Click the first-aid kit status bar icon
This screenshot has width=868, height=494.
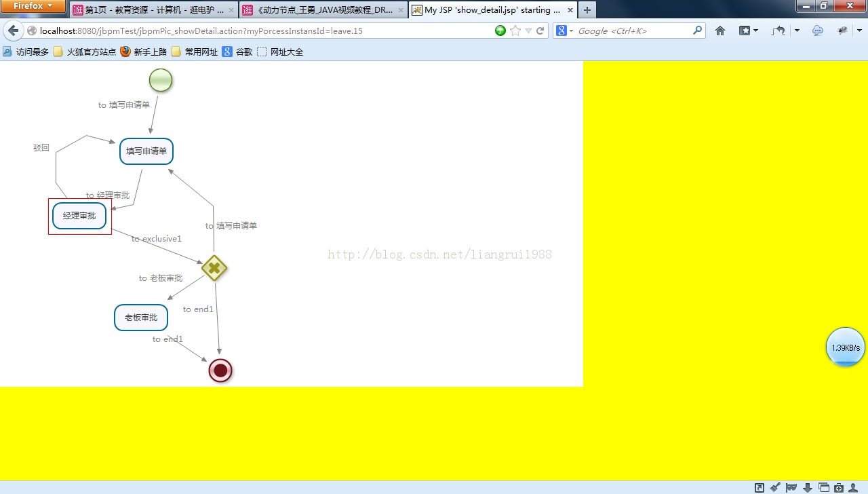839,487
